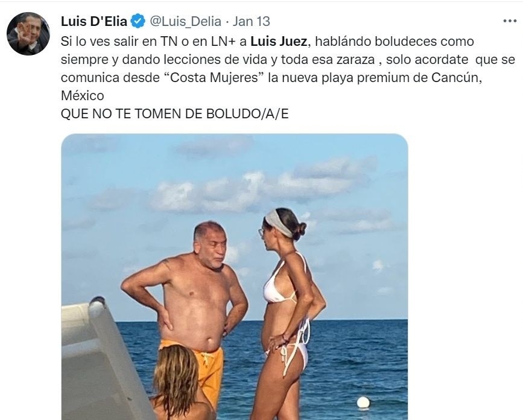Open the Luis D'Elia display name
Screen dimensions: 523x420
94,21
